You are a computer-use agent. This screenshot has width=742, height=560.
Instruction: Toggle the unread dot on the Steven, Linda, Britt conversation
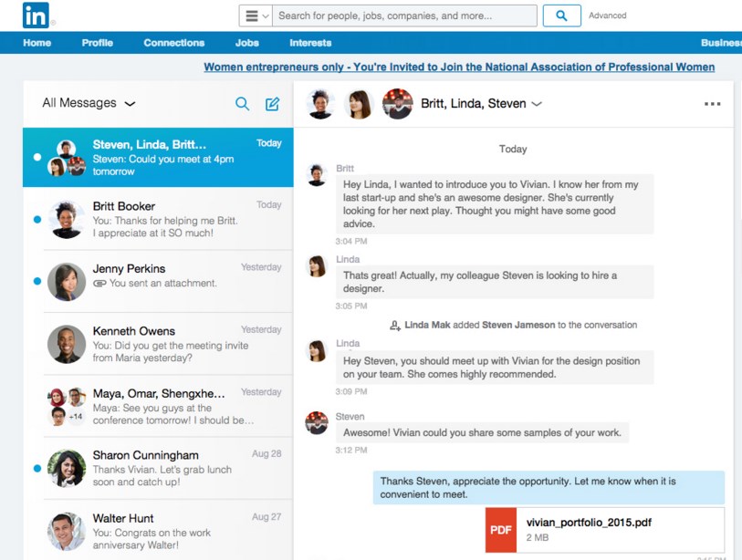click(x=37, y=157)
